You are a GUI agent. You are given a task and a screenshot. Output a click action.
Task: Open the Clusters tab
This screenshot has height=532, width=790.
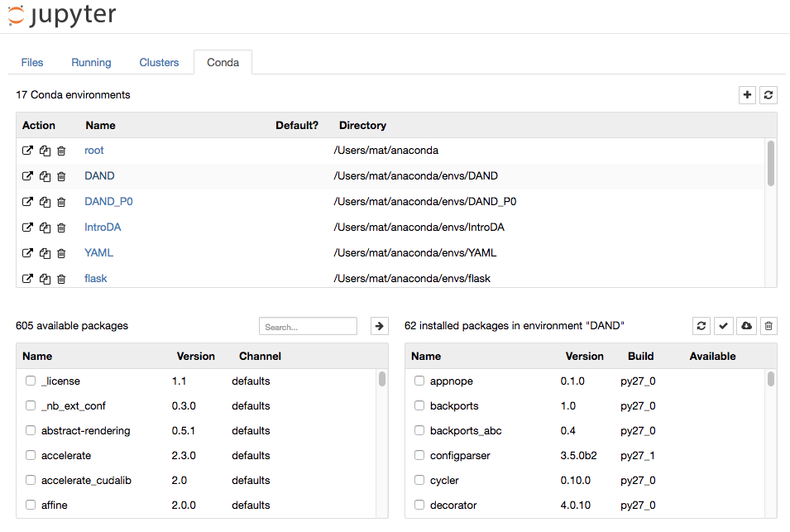[x=159, y=62]
